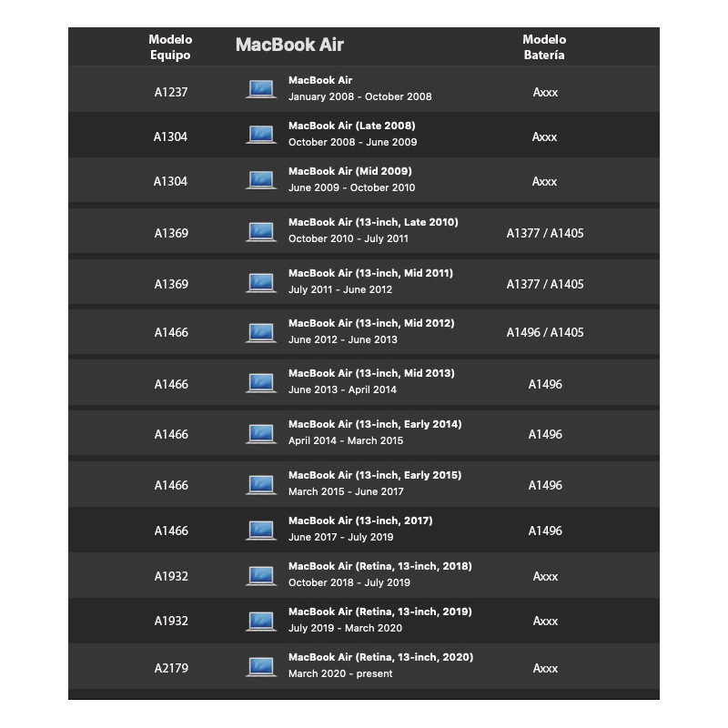The width and height of the screenshot is (728, 728).
Task: Select the laptop icon for MacBook Air (Mid 2009)
Action: (x=261, y=180)
